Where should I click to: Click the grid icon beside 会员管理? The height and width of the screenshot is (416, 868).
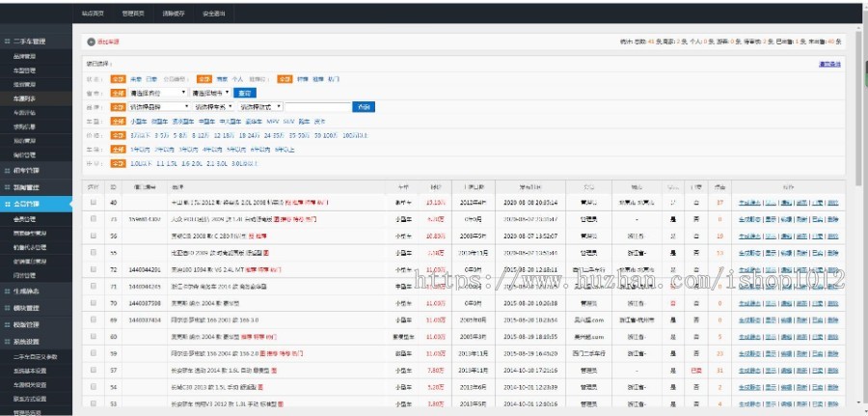(6, 205)
